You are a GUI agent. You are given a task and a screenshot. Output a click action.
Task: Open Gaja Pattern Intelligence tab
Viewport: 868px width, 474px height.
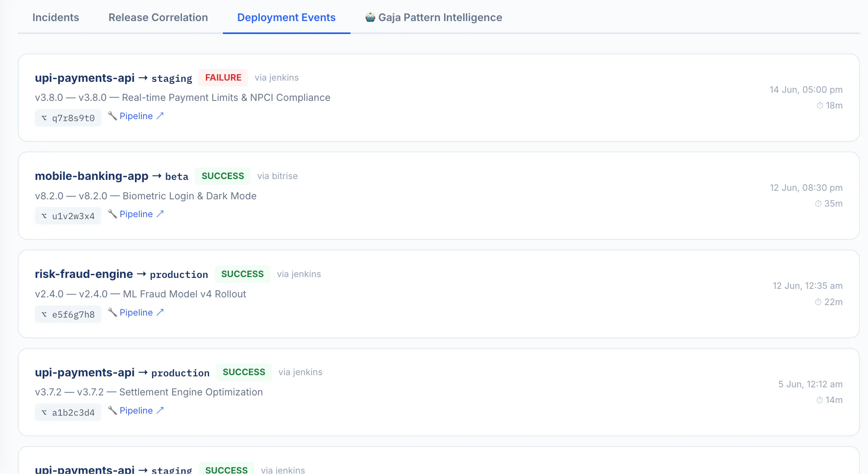coord(434,17)
